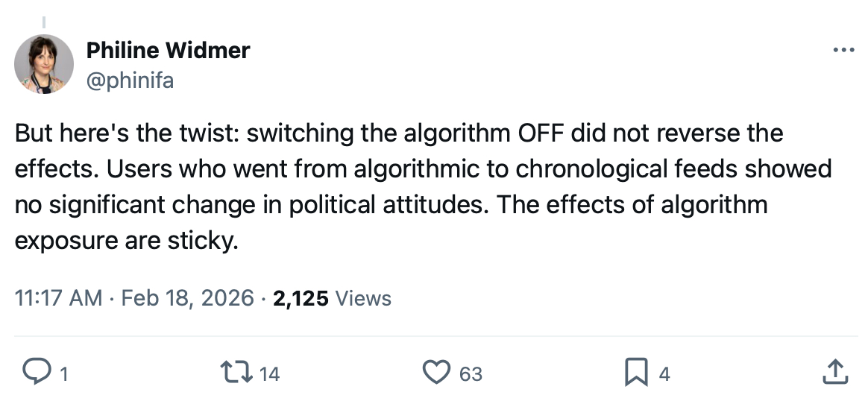Click the bookmark count of 4

tap(664, 374)
